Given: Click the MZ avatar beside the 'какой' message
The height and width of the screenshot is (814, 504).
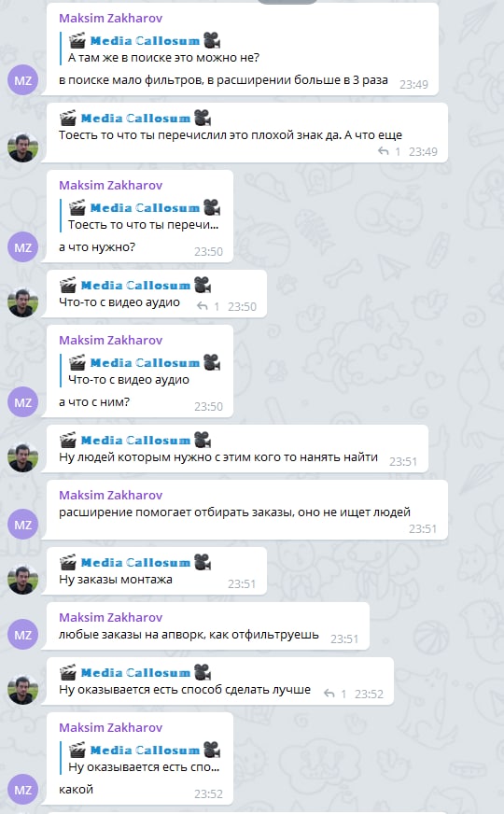Looking at the screenshot, I should 22,790.
